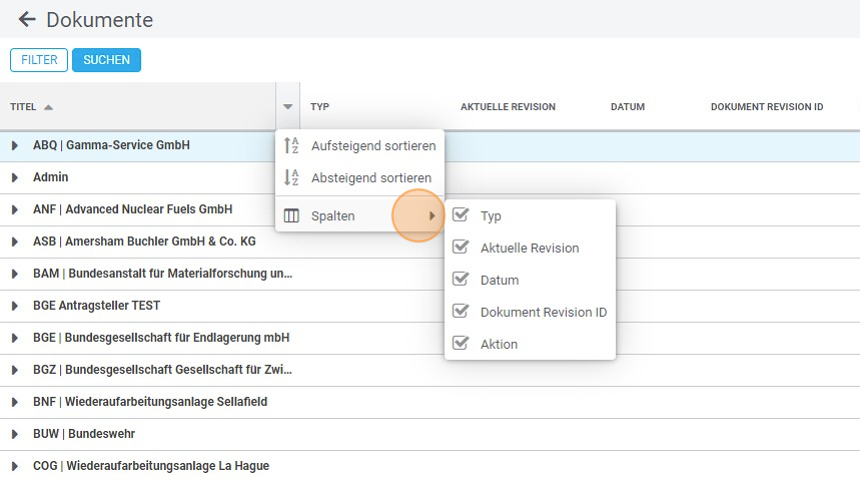
Task: Click the Filter button
Action: point(39,60)
